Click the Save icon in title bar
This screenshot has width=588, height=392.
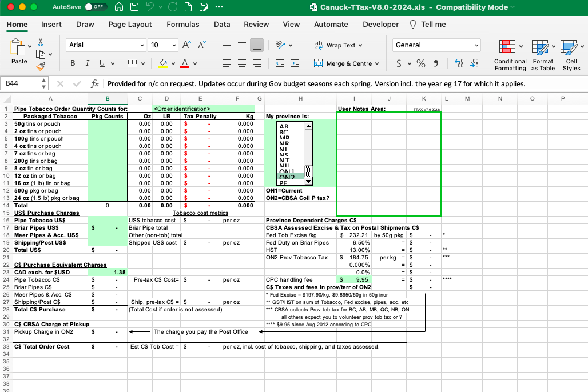tap(133, 7)
